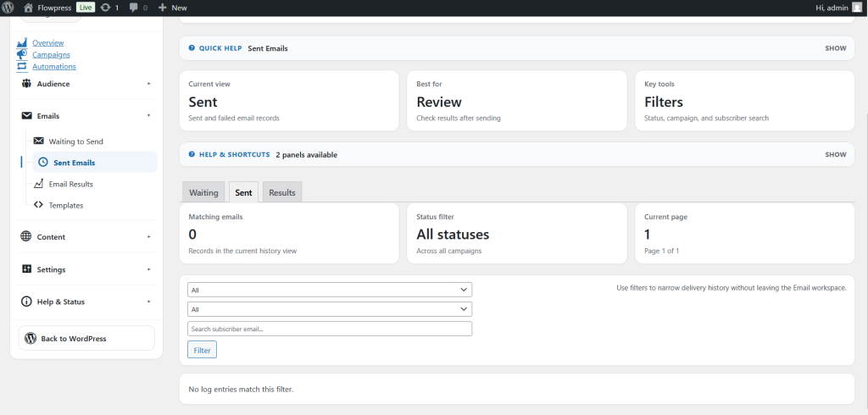Image resolution: width=868 pixels, height=415 pixels.
Task: Open the second All filter dropdown
Action: click(x=330, y=309)
